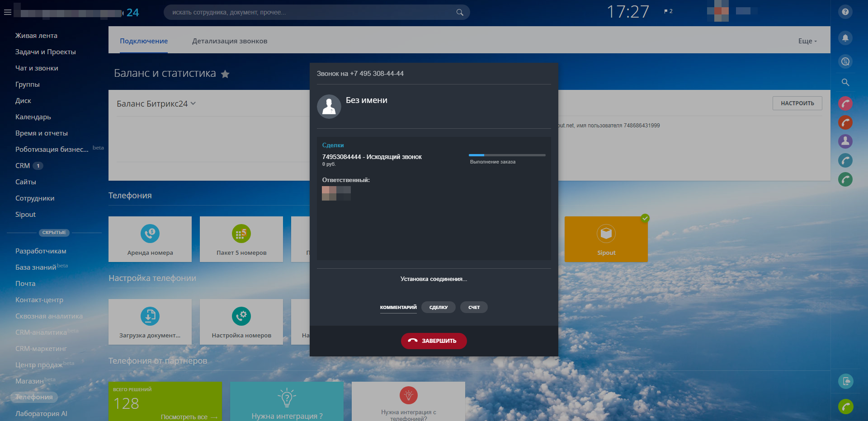The image size is (868, 421).
Task: Open Роботизация бизнес... menu item
Action: 52,150
